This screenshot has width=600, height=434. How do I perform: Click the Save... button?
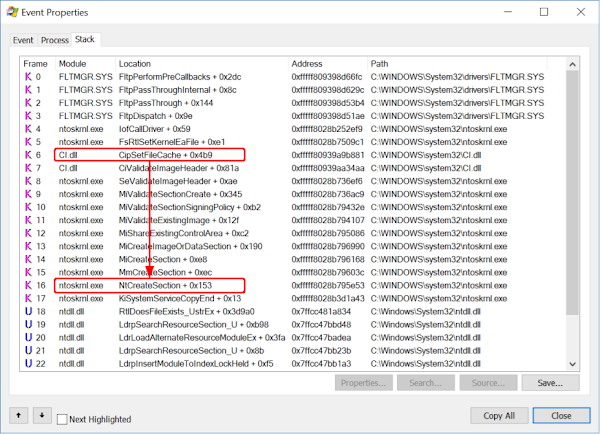(550, 383)
